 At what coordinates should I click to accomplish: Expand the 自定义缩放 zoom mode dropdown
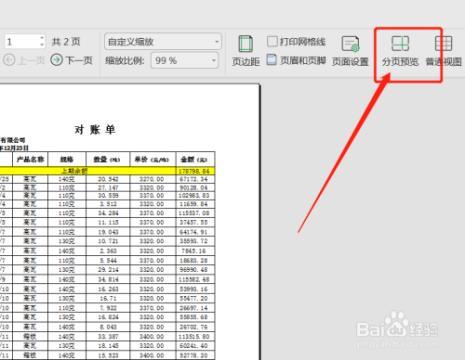click(163, 42)
